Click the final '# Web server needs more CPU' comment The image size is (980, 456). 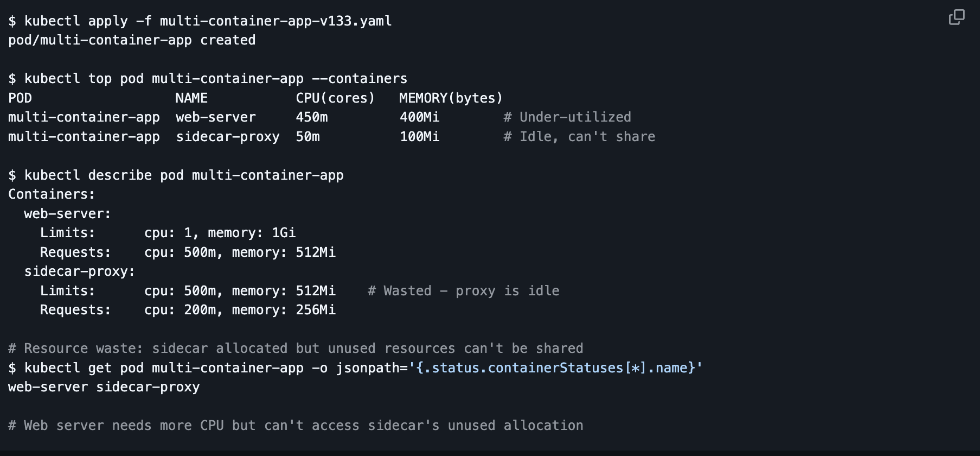[296, 426]
